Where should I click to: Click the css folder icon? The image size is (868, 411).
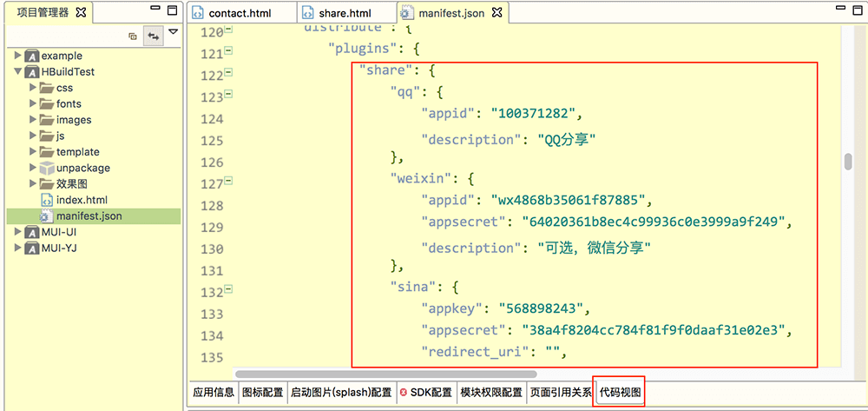(47, 88)
